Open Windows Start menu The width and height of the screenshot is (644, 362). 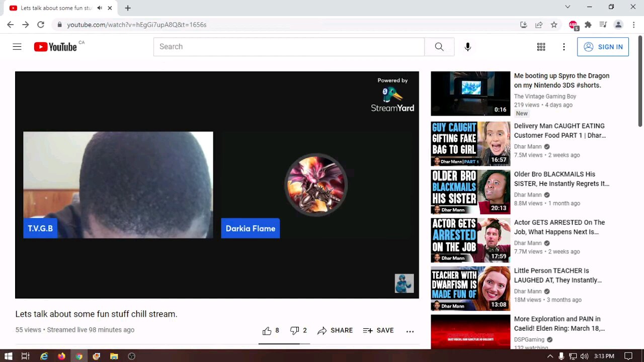pos(8,356)
